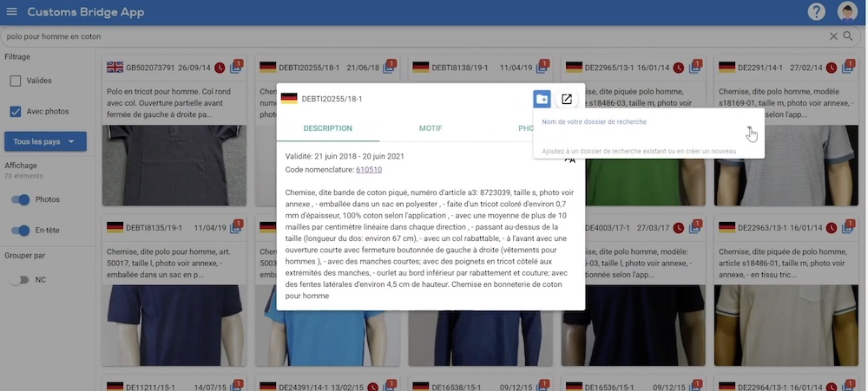Click the DE22965/13-1 reference text
Screen dimensions: 868x391
click(609, 68)
